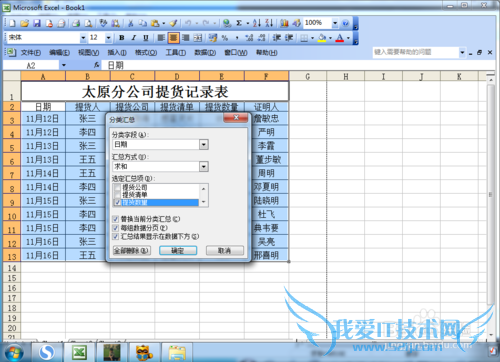Viewport: 500px width, 362px height.
Task: Toggle 每组数据分页 checkbox
Action: [116, 228]
